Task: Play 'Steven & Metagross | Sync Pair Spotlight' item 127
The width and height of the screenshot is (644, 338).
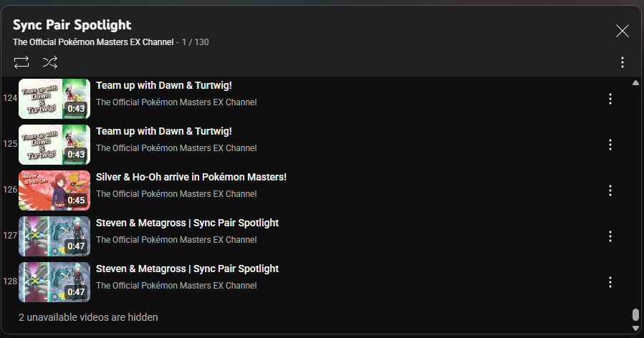Action: (x=187, y=223)
